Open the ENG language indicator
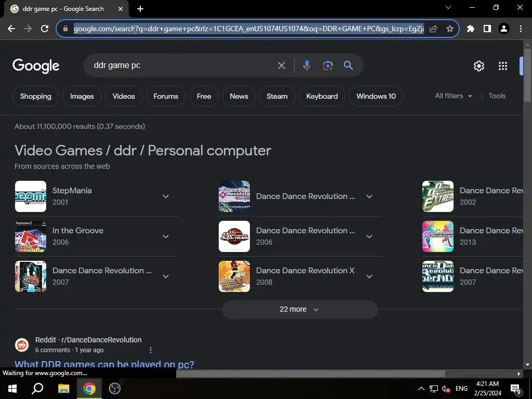The height and width of the screenshot is (399, 532). 461,389
